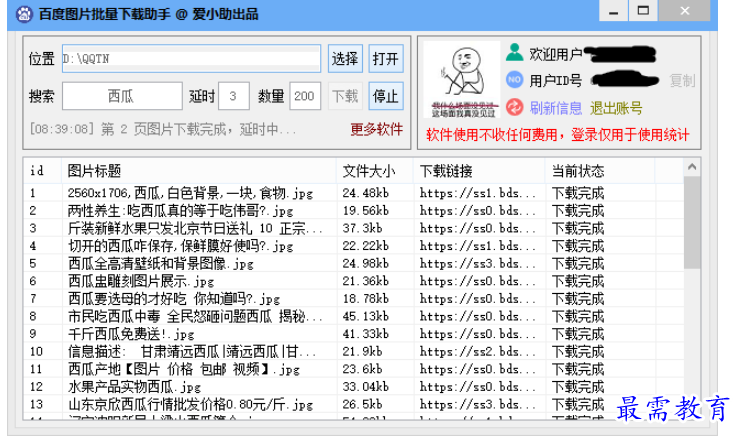Screen dimensions: 738x440
Task: Select row 西瓜全高清壁纸和背景图像.jpg
Action: (x=354, y=264)
